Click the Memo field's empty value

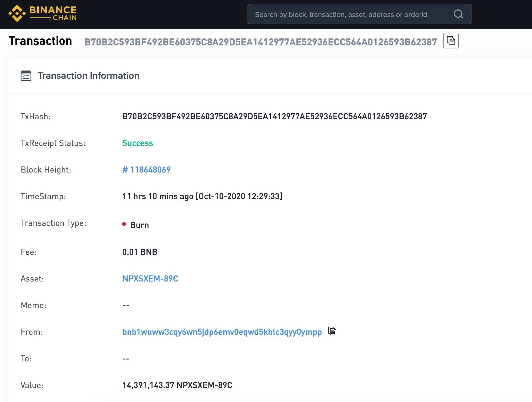click(x=126, y=305)
